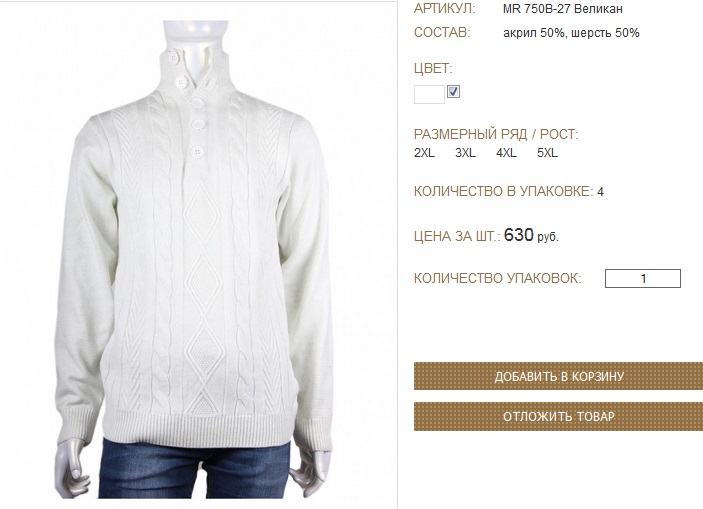Click the Цена за шт.: label

click(457, 236)
